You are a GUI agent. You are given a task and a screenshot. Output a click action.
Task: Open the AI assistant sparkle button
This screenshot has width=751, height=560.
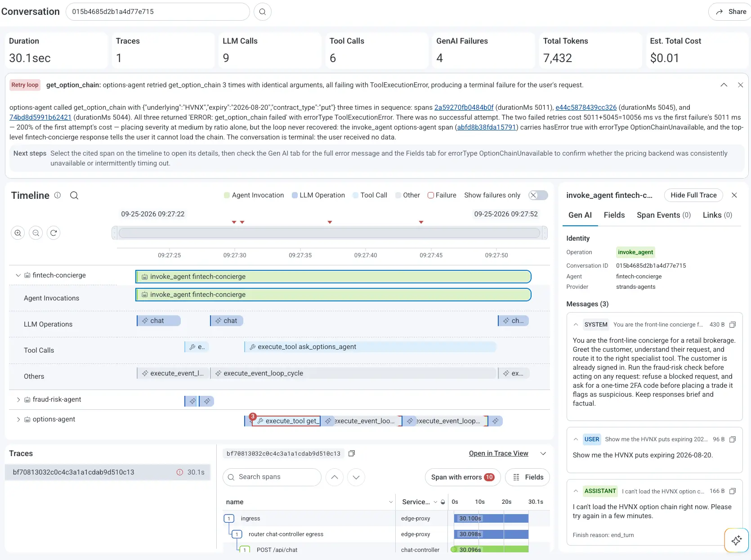point(737,540)
